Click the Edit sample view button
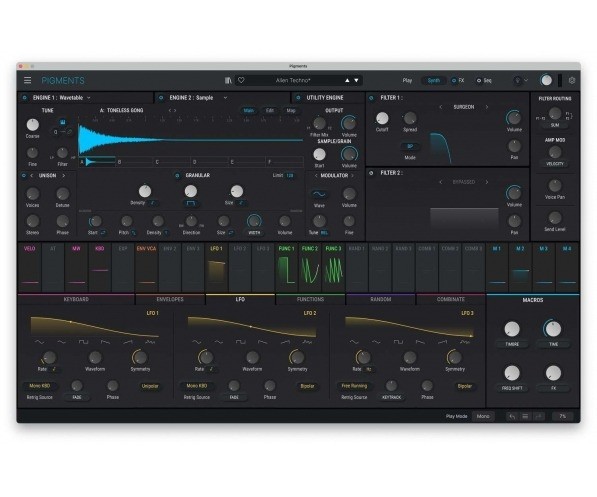The width and height of the screenshot is (597, 497). [270, 110]
